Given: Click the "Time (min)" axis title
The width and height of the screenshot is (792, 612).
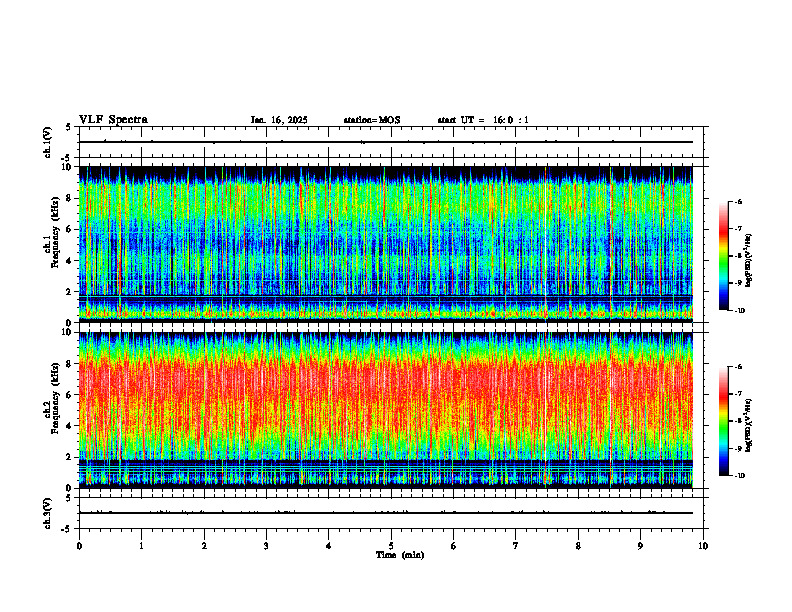Looking at the screenshot, I should pos(400,555).
